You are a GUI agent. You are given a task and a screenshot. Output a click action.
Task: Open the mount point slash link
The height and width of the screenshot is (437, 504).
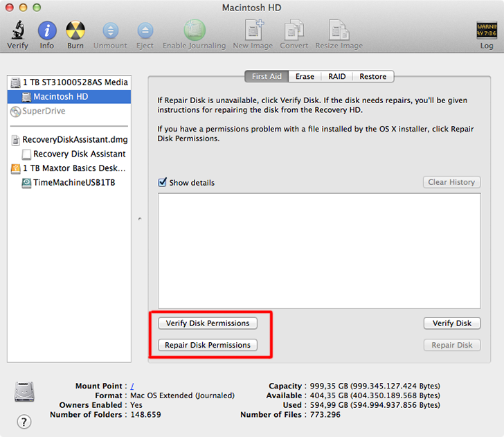(132, 386)
